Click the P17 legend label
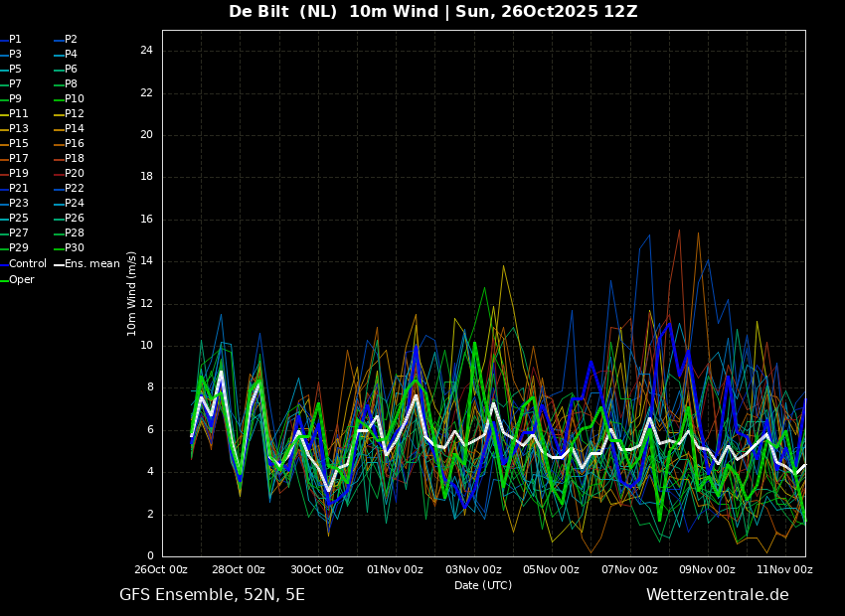This screenshot has height=616, width=845. coord(19,158)
